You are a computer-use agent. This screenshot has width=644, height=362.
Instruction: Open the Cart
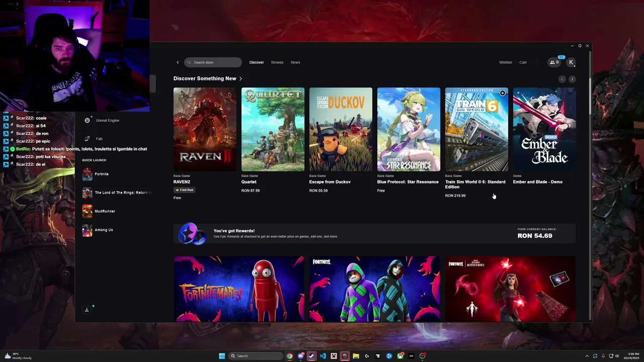(x=523, y=62)
